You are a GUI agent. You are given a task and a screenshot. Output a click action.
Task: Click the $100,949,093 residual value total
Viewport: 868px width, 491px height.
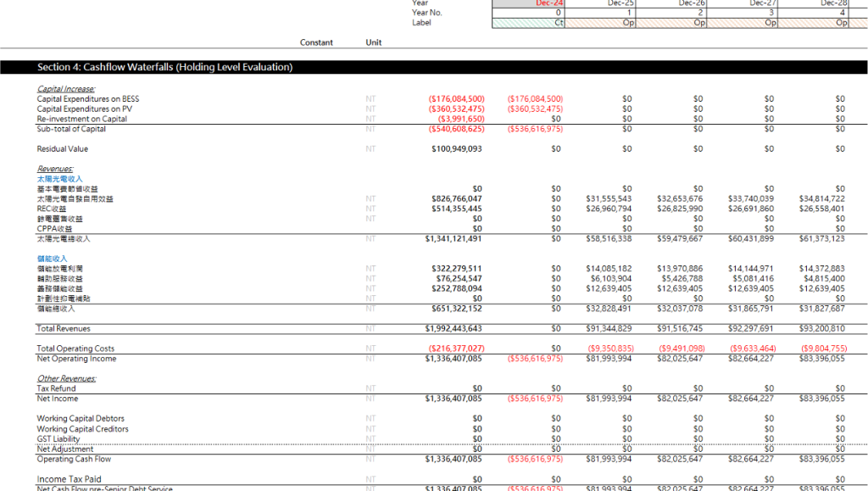pyautogui.click(x=457, y=149)
